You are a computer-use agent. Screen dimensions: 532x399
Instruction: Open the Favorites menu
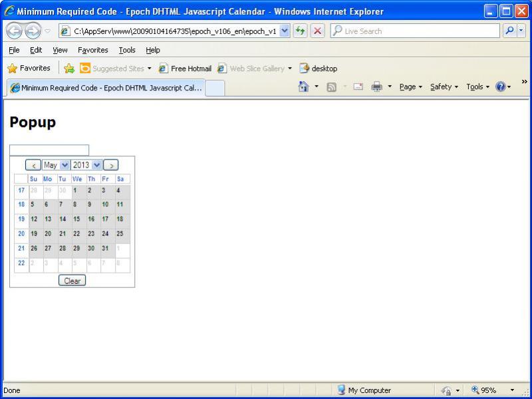(93, 51)
